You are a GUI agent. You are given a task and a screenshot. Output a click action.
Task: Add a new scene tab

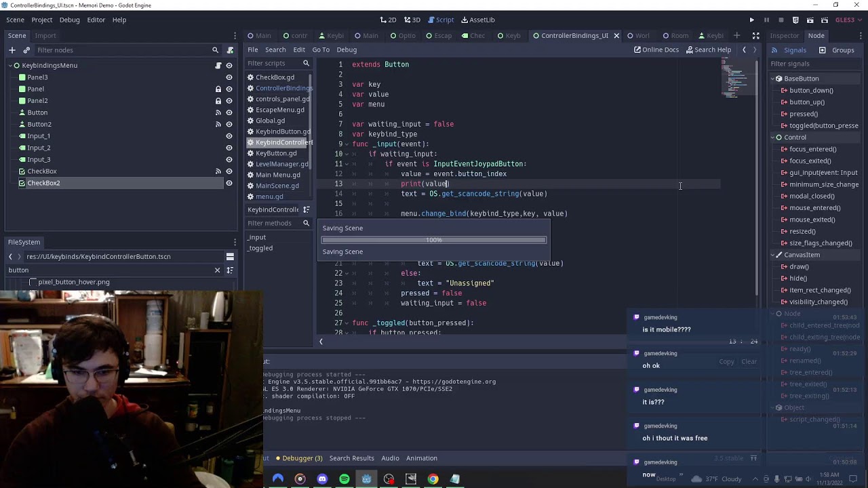tap(737, 35)
